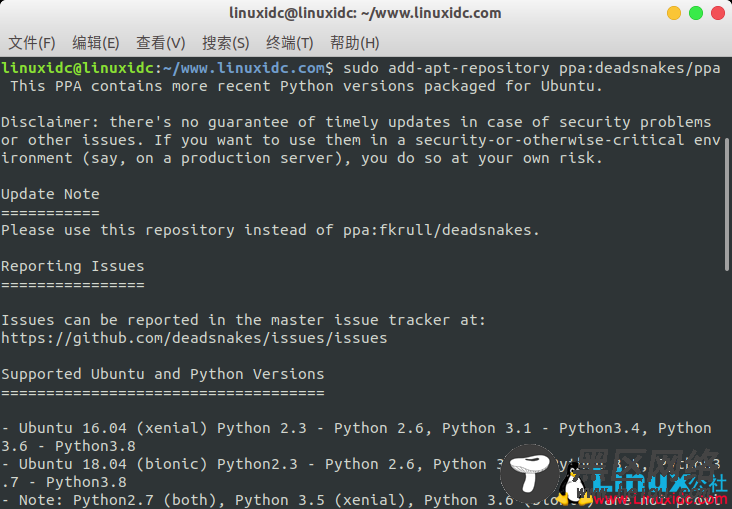Click the word "Disclaimer:"
This screenshot has height=509, width=732.
(x=50, y=122)
